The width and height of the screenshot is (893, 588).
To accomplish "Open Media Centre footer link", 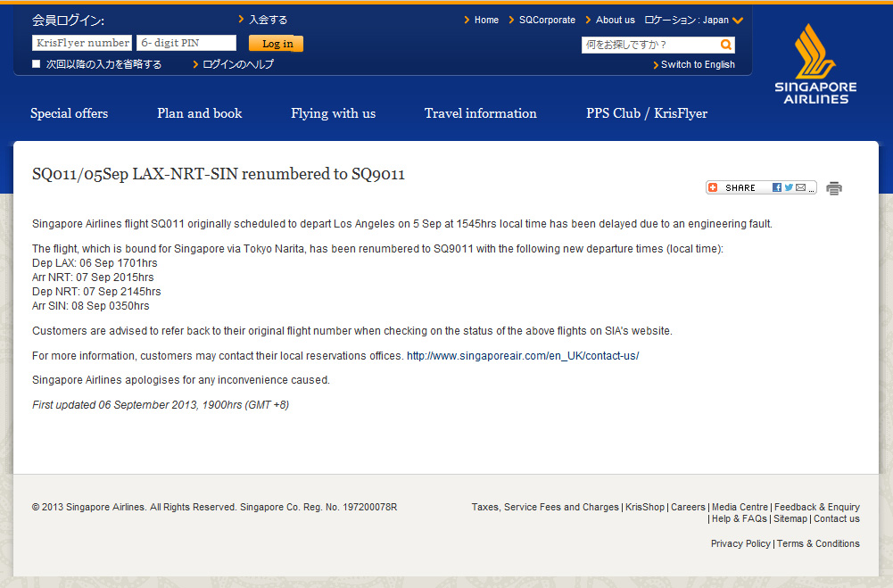I will point(740,507).
